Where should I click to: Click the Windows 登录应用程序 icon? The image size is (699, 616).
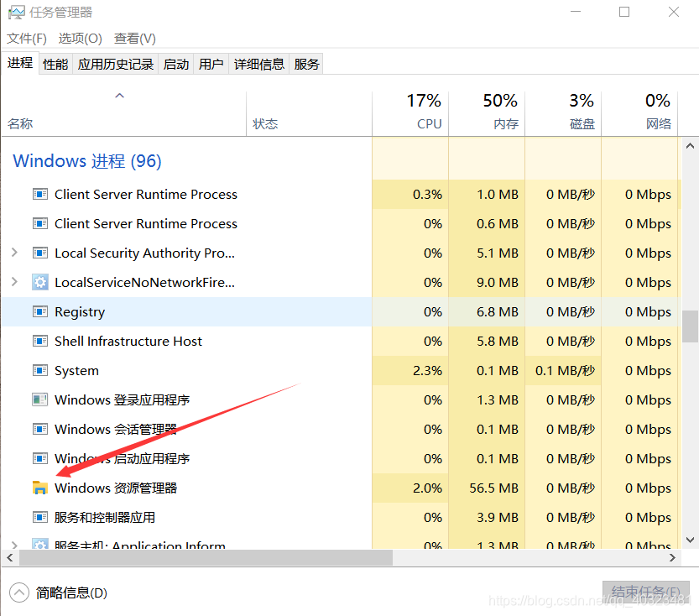point(40,399)
